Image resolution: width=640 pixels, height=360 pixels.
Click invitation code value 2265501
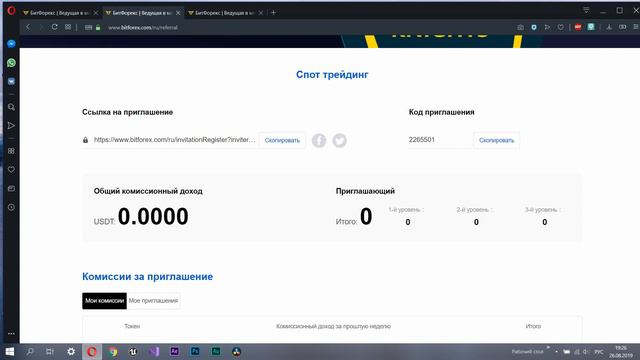pos(422,140)
